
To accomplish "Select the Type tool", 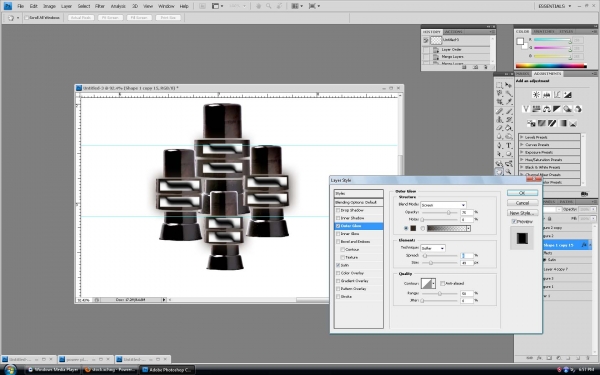I will pos(509,146).
